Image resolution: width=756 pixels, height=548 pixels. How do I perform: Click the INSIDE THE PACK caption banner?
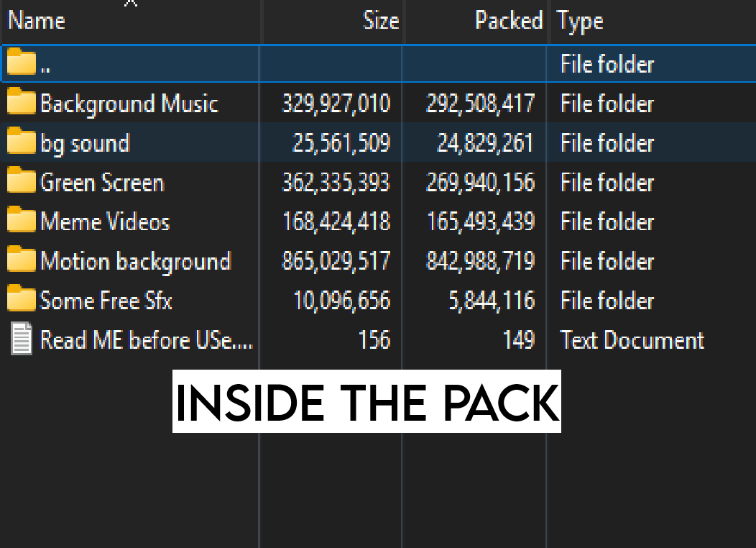tap(367, 402)
